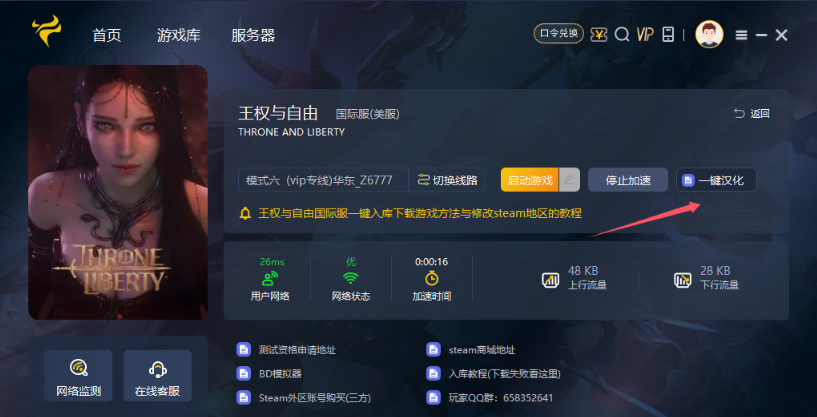Open 在线客服 support chat
Viewport: 817px width, 417px height.
pos(157,375)
